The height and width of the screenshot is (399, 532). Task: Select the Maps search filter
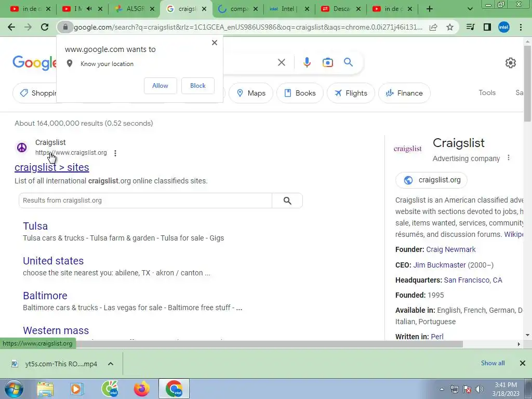coord(251,93)
